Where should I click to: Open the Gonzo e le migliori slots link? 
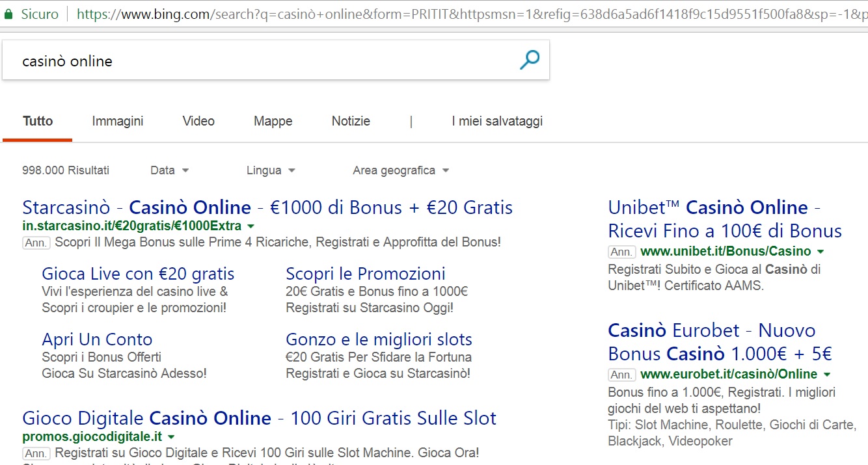coord(379,339)
